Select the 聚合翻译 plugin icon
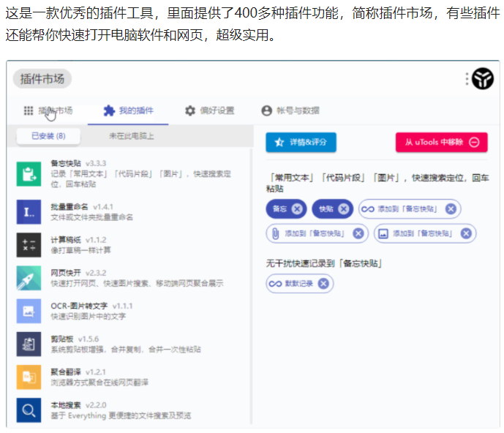This screenshot has height=433, width=504. pyautogui.click(x=29, y=377)
